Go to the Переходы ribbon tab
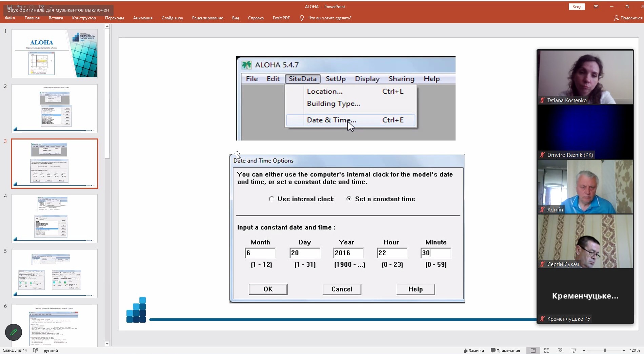 pyautogui.click(x=115, y=18)
